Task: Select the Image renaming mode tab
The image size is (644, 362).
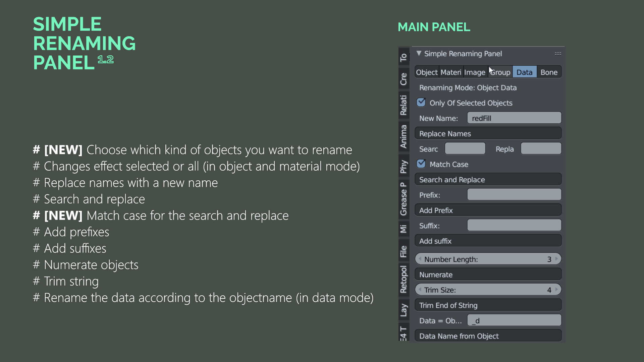Action: tap(475, 72)
